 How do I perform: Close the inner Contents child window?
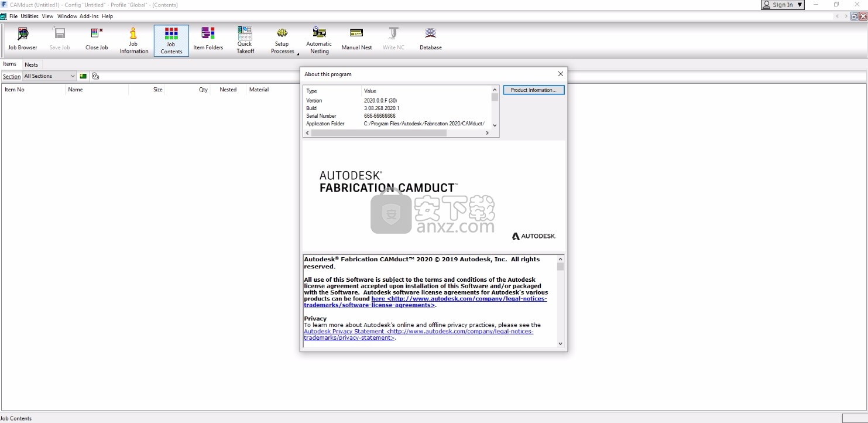pos(863,16)
